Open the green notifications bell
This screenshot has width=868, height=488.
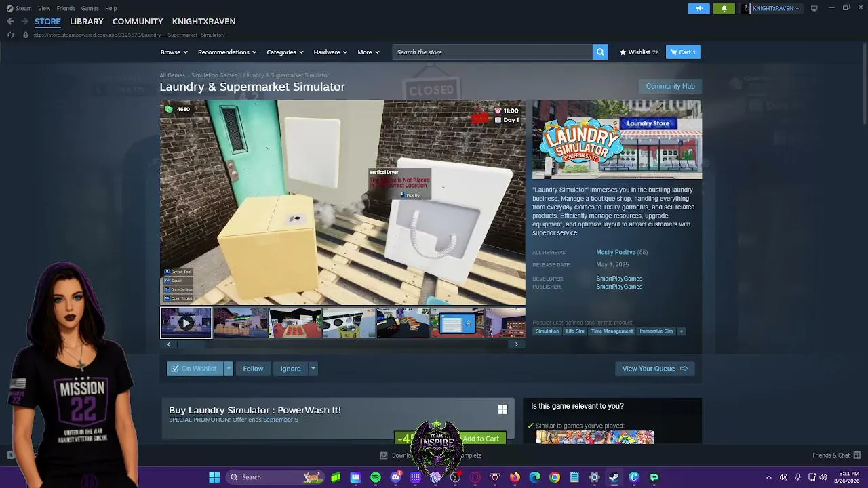(x=724, y=8)
